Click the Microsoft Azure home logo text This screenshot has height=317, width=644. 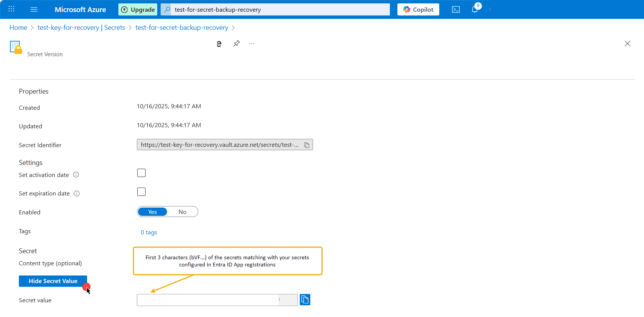point(80,9)
